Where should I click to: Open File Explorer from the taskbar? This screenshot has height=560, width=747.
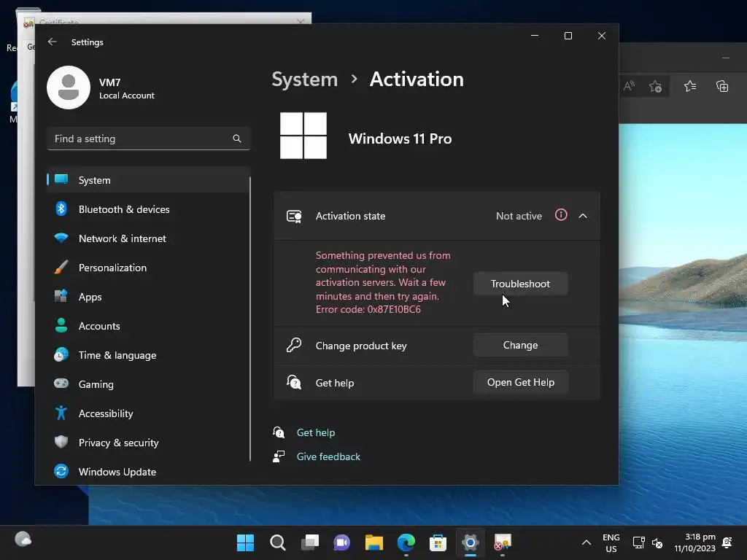tap(374, 542)
